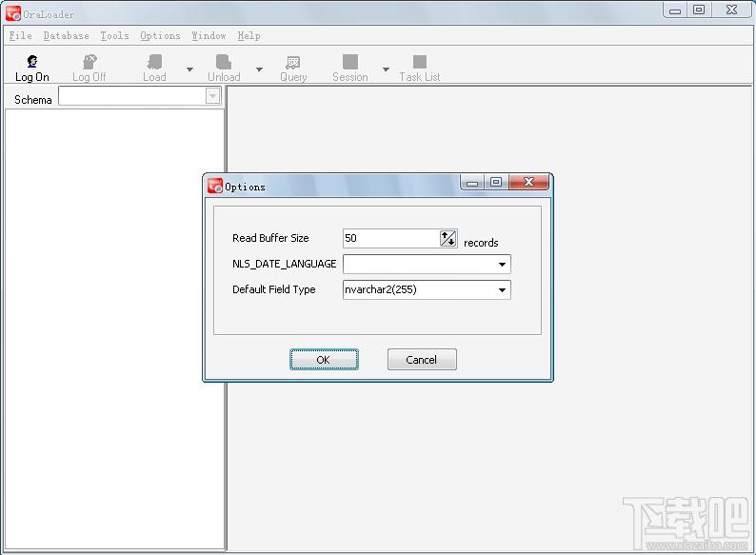756x555 pixels.
Task: Close the OraLoader main window
Action: tap(731, 10)
